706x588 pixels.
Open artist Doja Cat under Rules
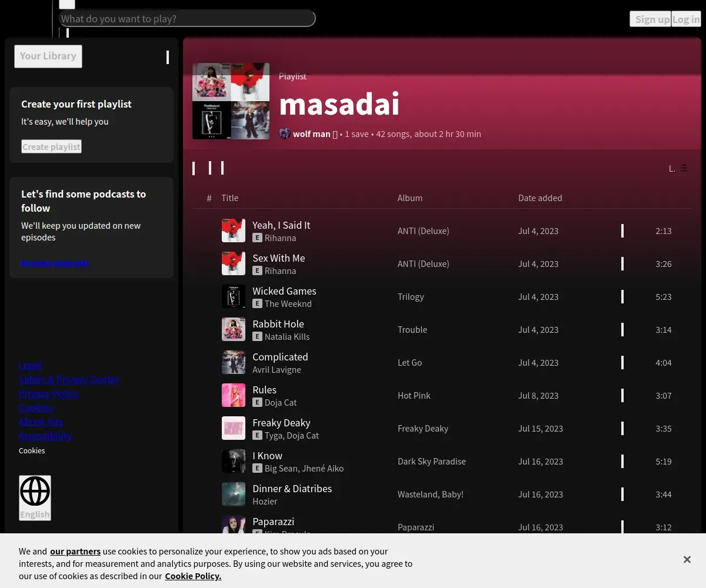(x=281, y=402)
